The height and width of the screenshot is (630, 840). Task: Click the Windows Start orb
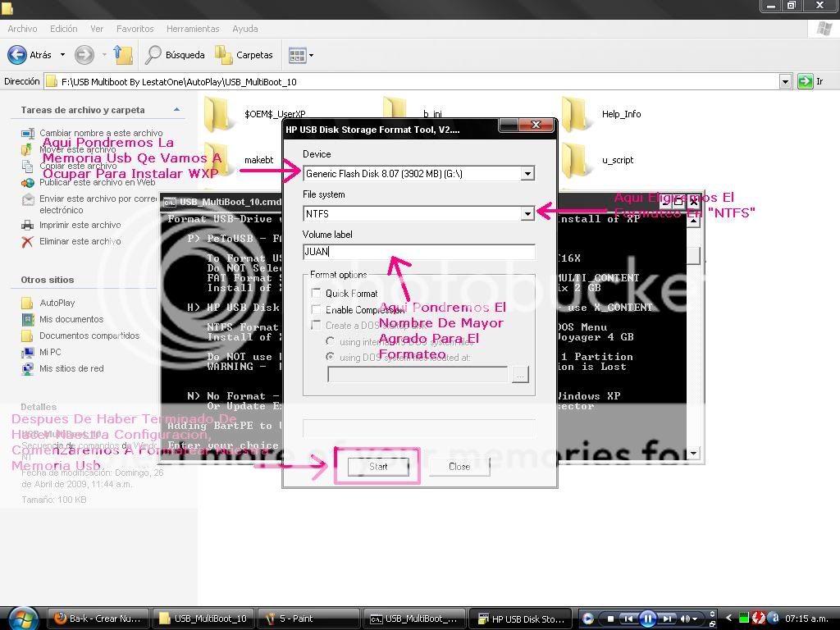tap(22, 619)
